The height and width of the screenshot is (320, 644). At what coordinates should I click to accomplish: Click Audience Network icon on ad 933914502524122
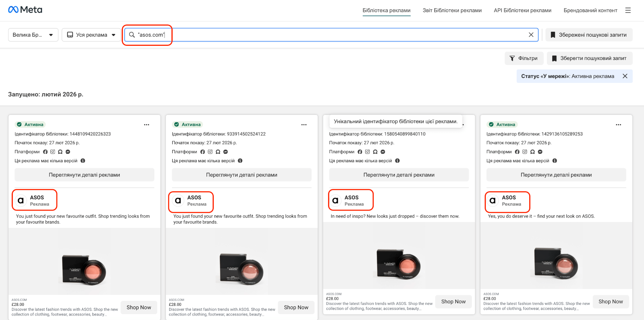click(218, 152)
